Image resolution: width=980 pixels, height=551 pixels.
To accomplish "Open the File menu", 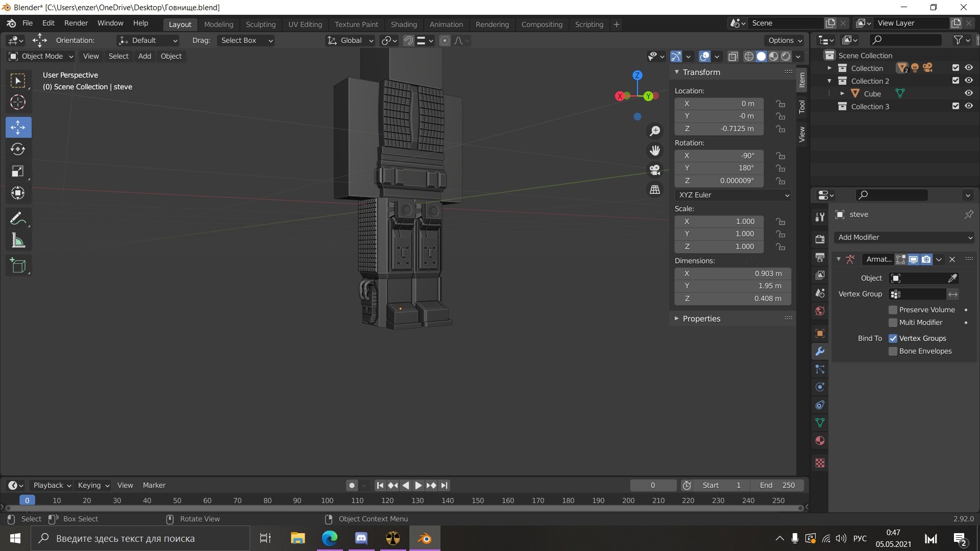I will click(x=28, y=23).
